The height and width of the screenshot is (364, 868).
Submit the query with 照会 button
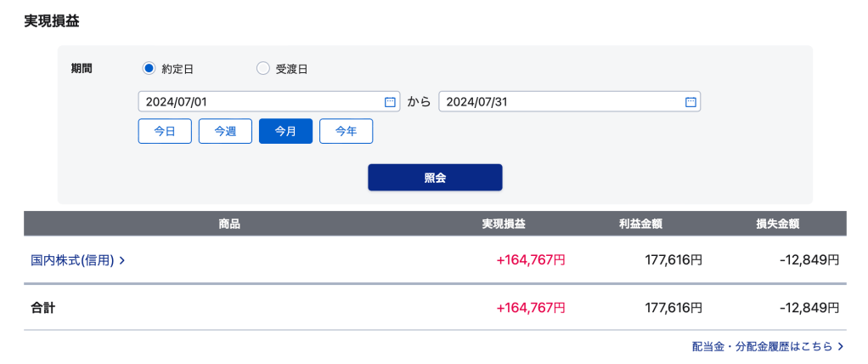(x=435, y=178)
